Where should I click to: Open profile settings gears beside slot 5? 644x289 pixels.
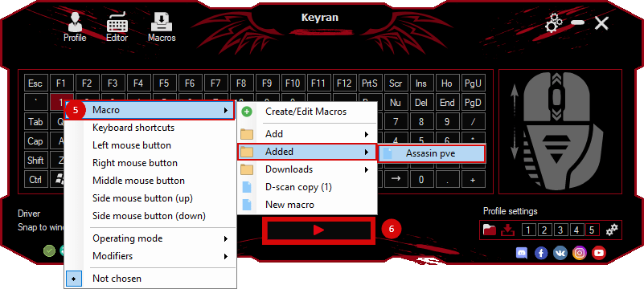pos(612,230)
